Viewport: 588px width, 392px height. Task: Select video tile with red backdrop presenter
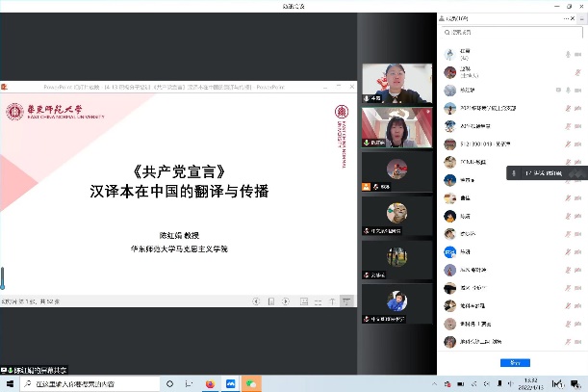[x=397, y=128]
